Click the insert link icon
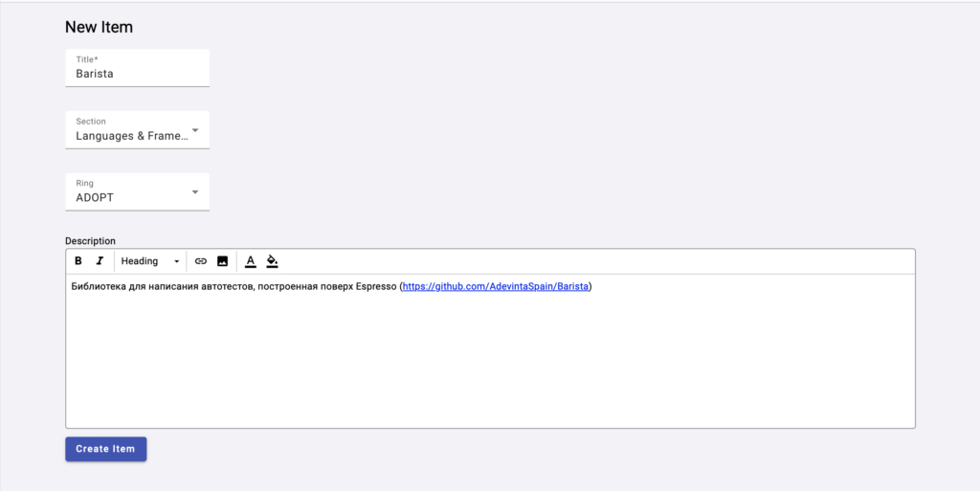This screenshot has height=491, width=980. point(201,261)
